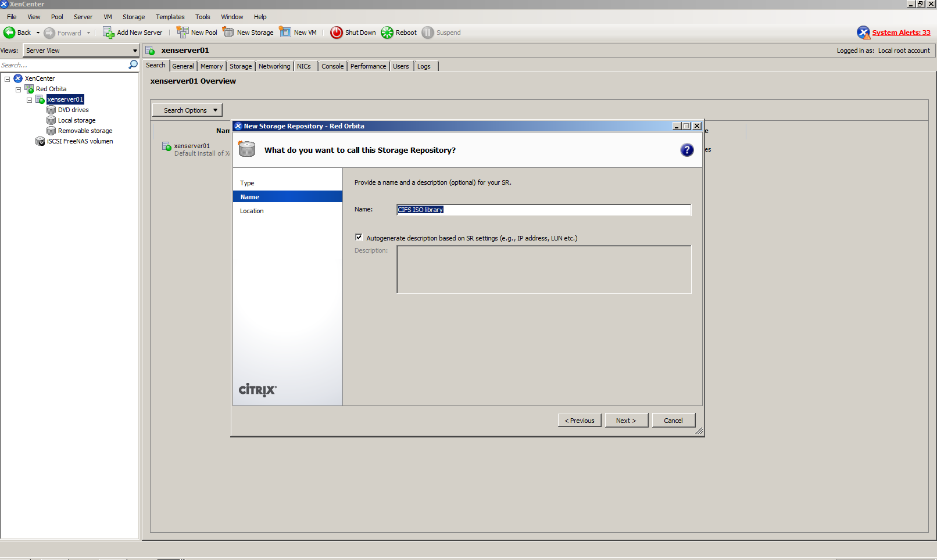Click the Next > button
Screen dimensions: 937x560
(626, 421)
